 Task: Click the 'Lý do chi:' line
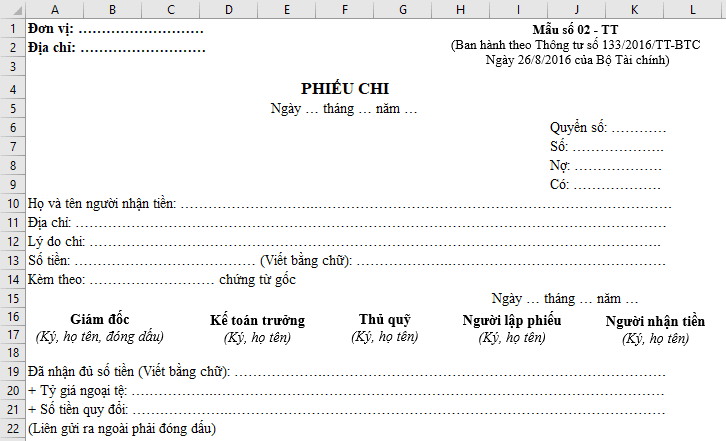344,241
